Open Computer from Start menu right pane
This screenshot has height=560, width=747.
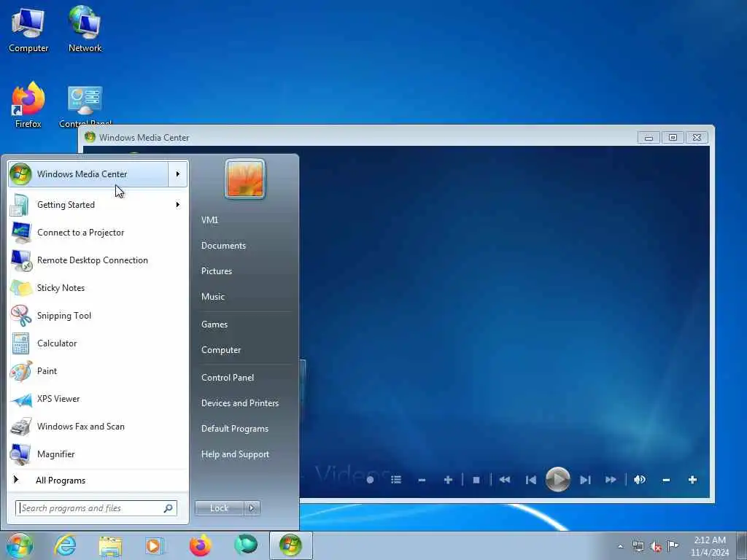tap(221, 350)
